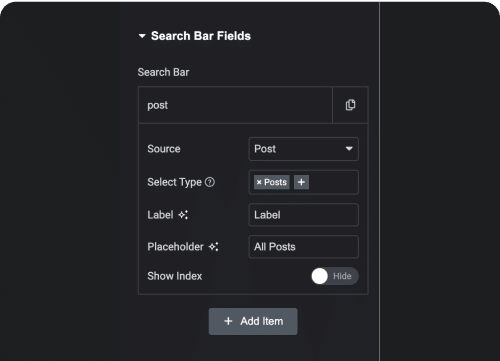Click the plus button in Select Type field
Viewport: 500px width, 361px height.
coord(301,182)
